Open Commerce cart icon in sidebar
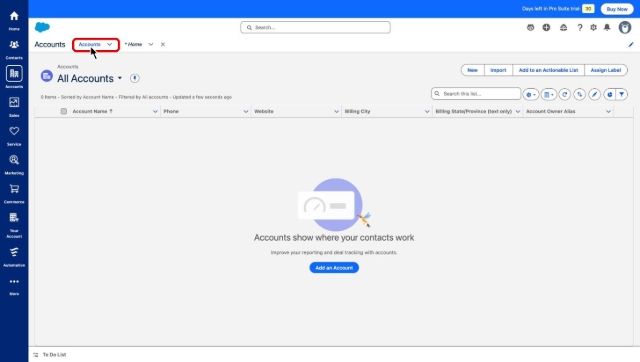 coord(14,189)
